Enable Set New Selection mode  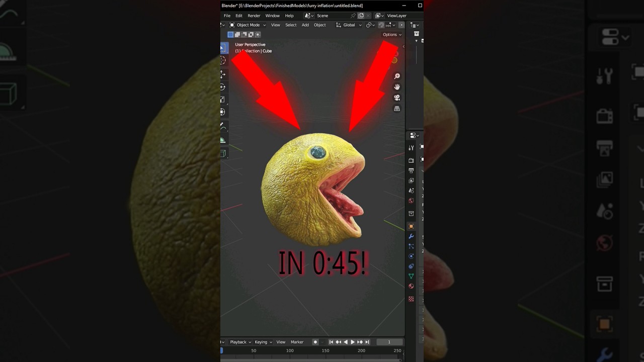(230, 35)
